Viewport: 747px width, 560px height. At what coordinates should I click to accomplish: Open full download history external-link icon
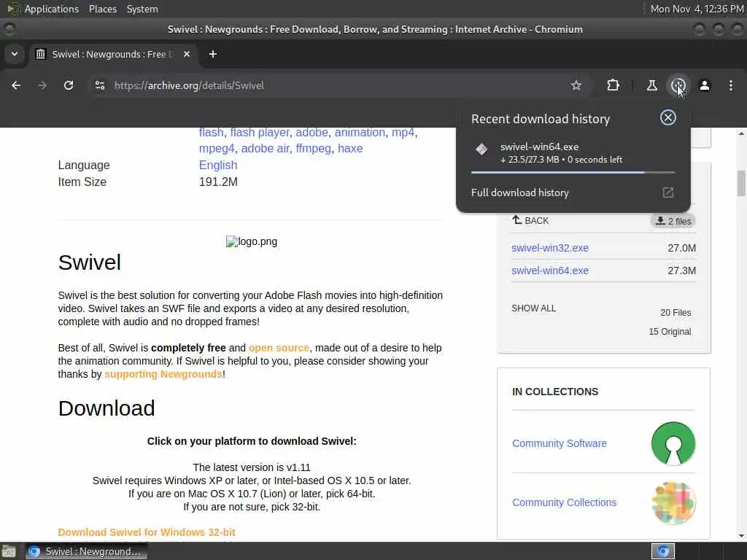click(x=668, y=192)
